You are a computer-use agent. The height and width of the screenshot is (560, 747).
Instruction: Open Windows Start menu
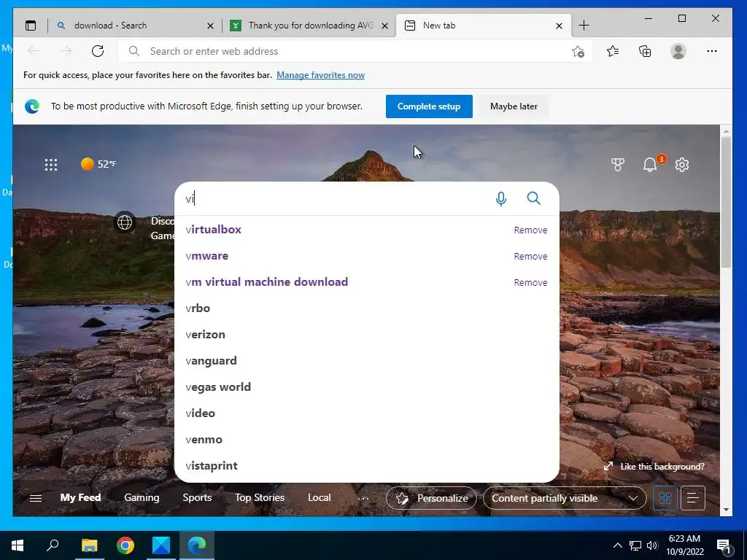18,545
